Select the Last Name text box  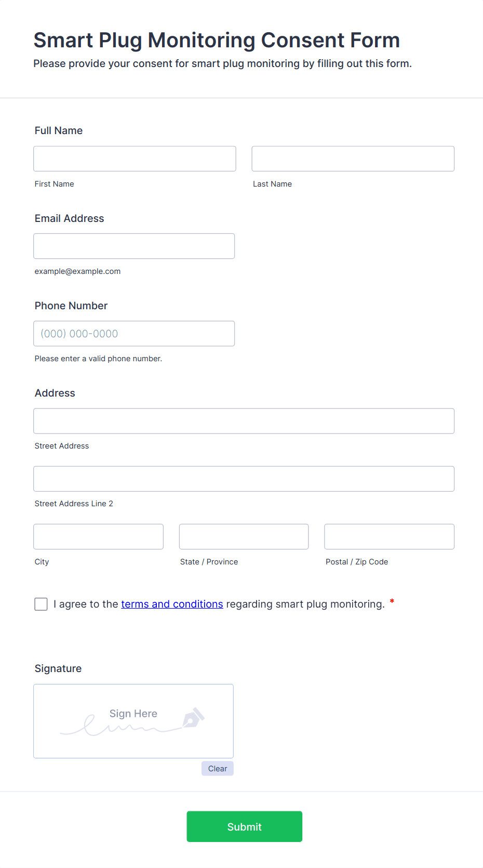353,159
